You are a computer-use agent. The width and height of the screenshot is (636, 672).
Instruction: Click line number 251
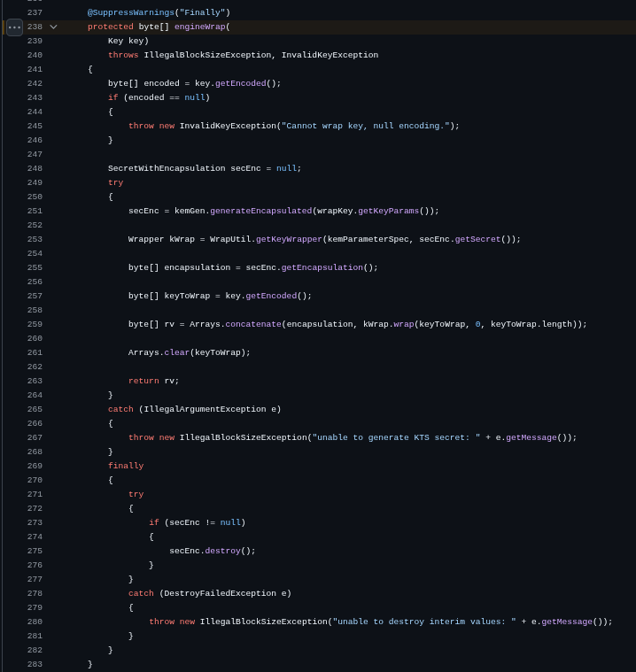pyautogui.click(x=35, y=211)
